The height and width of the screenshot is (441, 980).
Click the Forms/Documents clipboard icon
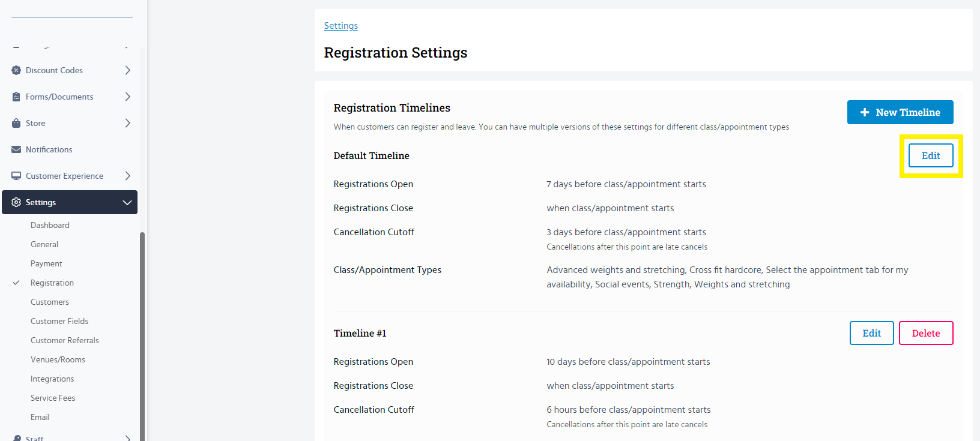point(16,97)
